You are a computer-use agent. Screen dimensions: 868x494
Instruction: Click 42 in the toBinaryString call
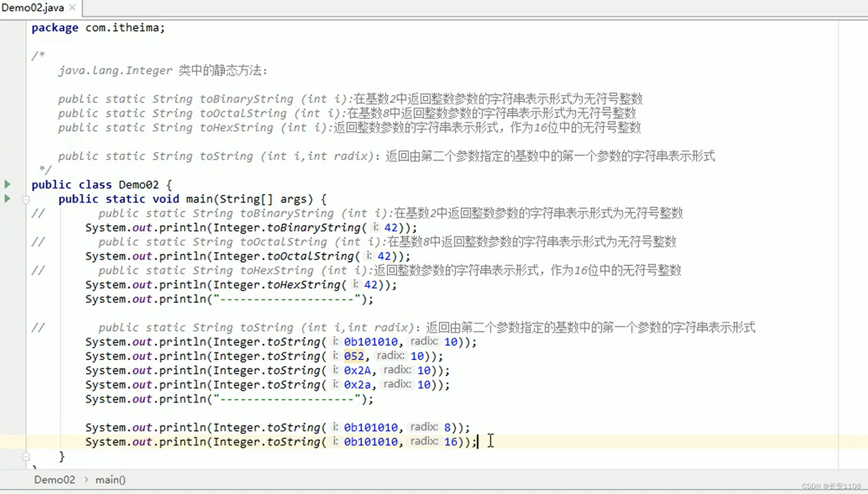[x=391, y=227]
